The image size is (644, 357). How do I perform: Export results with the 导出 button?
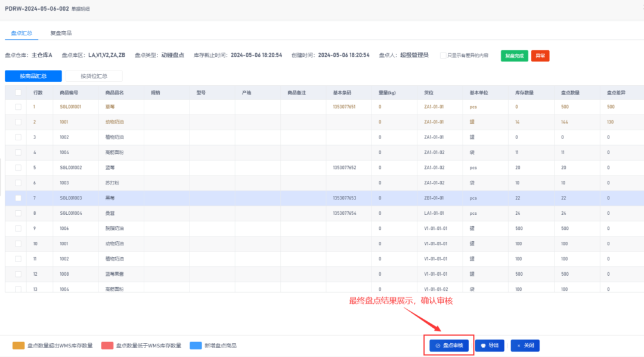(490, 346)
